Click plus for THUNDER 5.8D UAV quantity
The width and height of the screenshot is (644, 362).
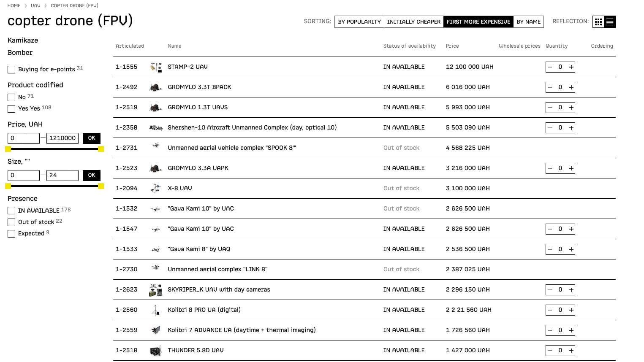click(571, 351)
